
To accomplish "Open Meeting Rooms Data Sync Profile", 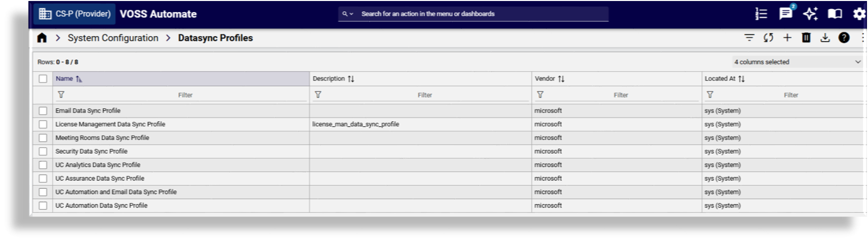I will (x=102, y=138).
